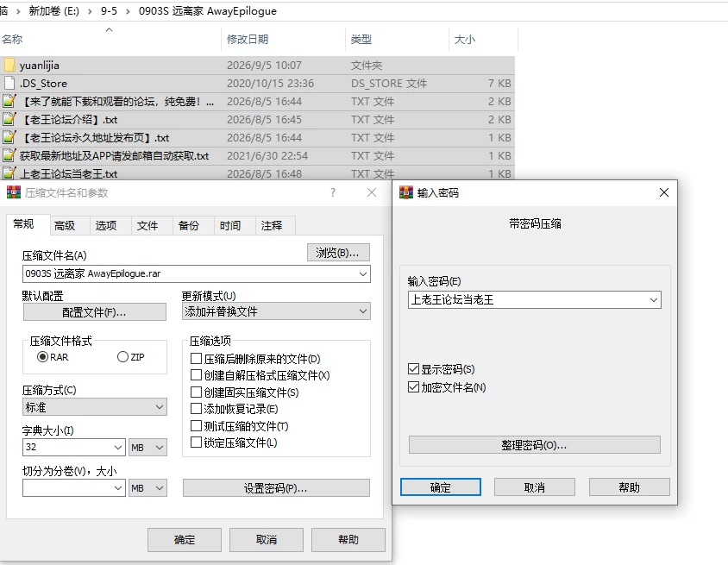Click 确定 in 压缩文件名和参数 dialog
This screenshot has width=728, height=565.
(185, 539)
